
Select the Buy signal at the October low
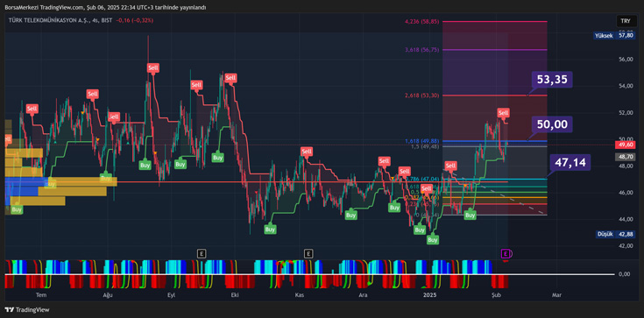pos(270,230)
